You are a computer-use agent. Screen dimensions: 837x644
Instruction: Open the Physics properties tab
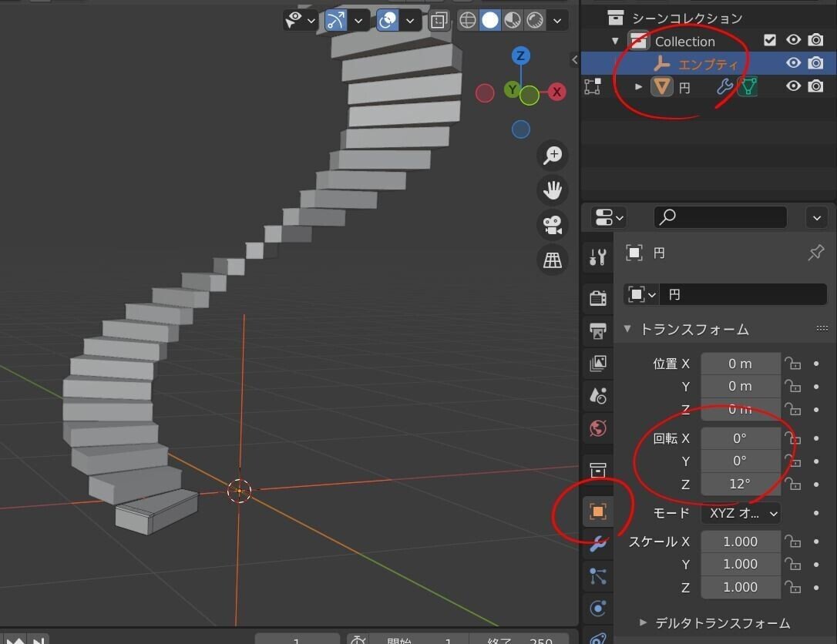click(x=598, y=609)
